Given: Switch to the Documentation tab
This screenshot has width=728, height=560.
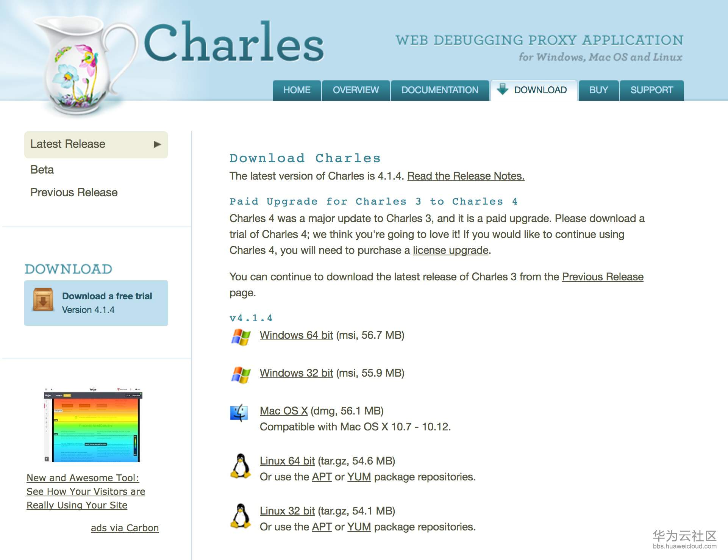Looking at the screenshot, I should (440, 90).
